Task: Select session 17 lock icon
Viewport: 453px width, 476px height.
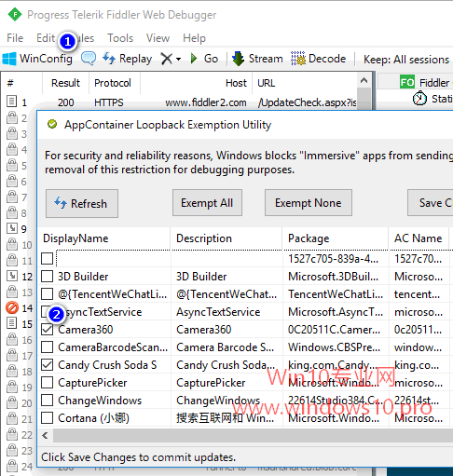Action: click(x=12, y=355)
